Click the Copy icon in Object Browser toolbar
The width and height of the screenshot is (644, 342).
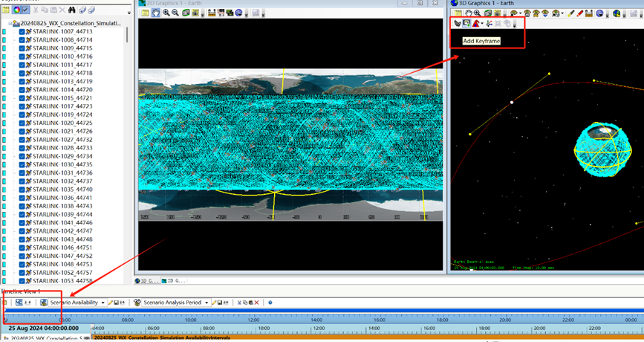(x=45, y=10)
